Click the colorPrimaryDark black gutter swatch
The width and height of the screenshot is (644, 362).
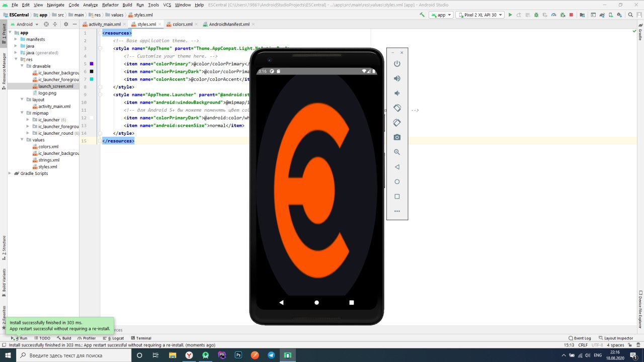pyautogui.click(x=92, y=71)
